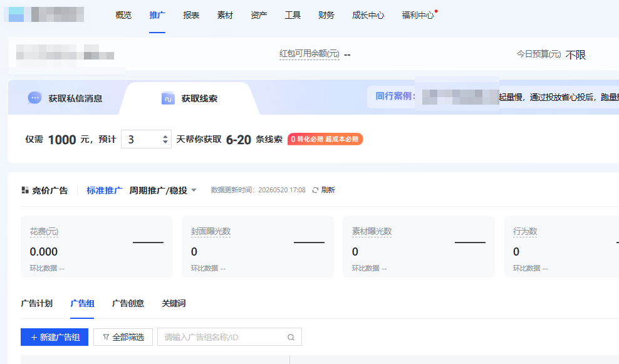Open the 报表 reports menu

point(191,16)
